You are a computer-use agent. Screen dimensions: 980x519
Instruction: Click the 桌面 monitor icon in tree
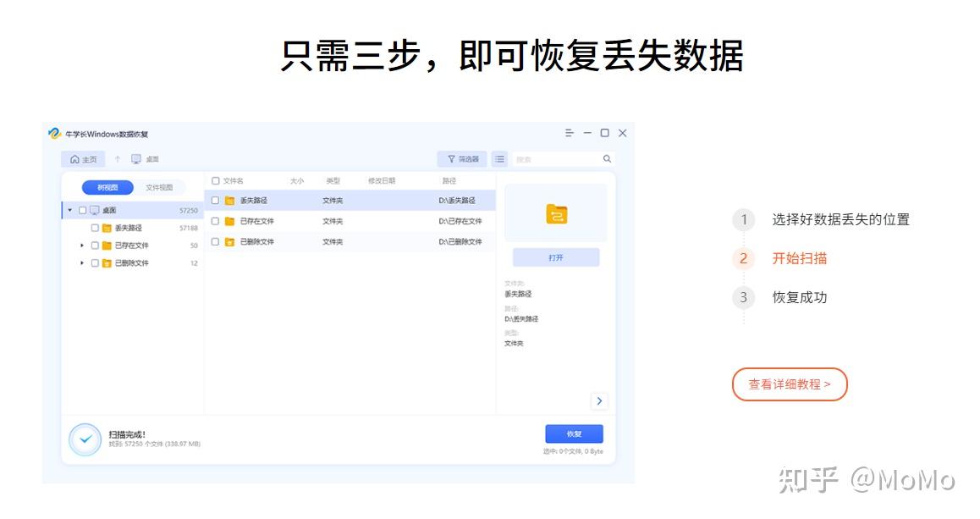coord(95,210)
